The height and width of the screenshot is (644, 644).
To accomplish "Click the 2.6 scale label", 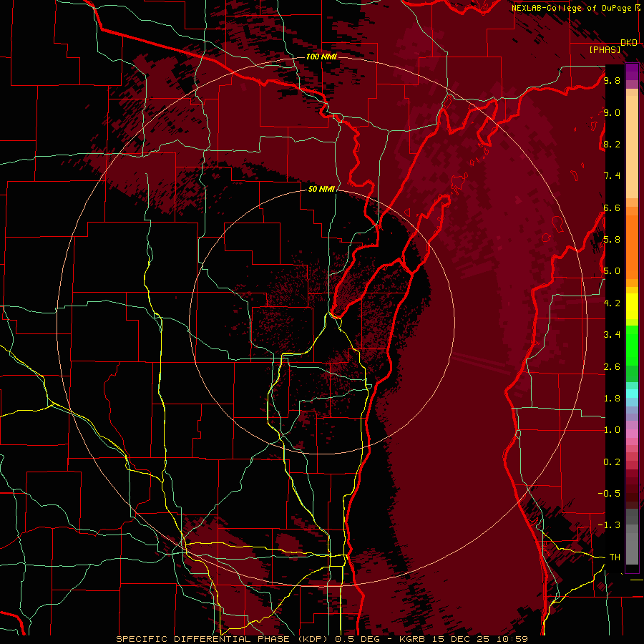I will pyautogui.click(x=612, y=367).
